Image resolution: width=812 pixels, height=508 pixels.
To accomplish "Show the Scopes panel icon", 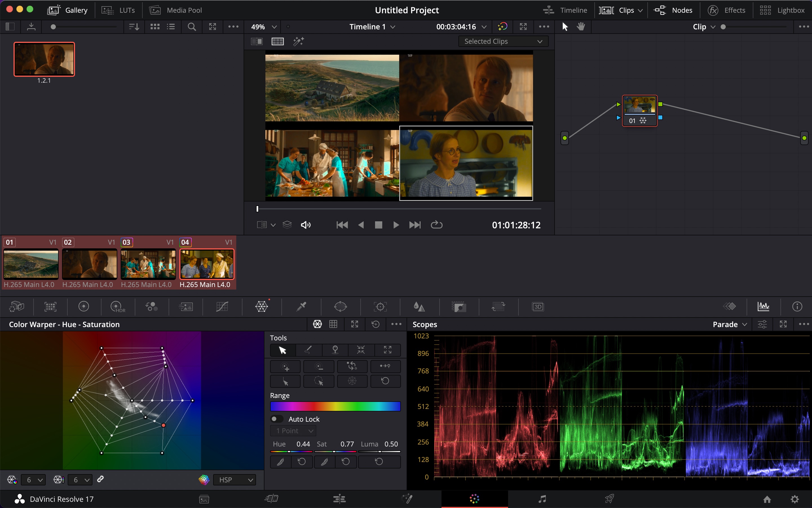I will tap(763, 306).
